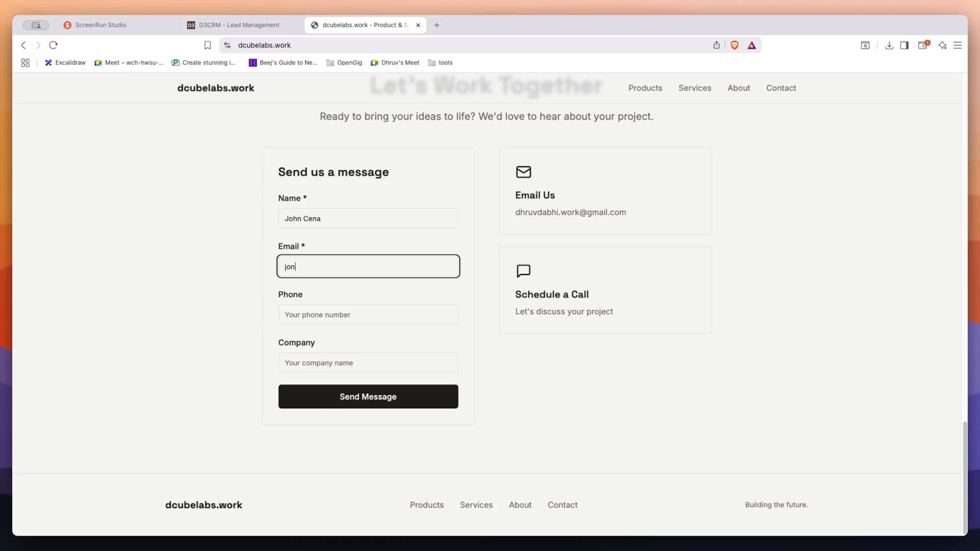
Task: Open the Leo AI sparkle icon
Action: pos(942,45)
